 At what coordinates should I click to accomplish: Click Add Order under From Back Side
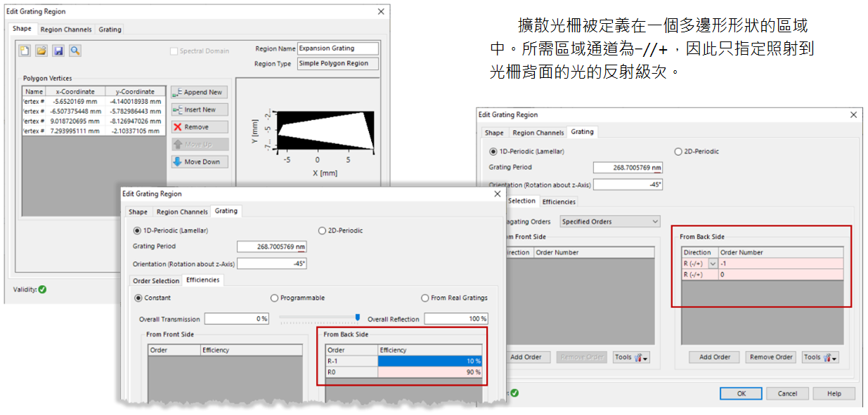(714, 357)
